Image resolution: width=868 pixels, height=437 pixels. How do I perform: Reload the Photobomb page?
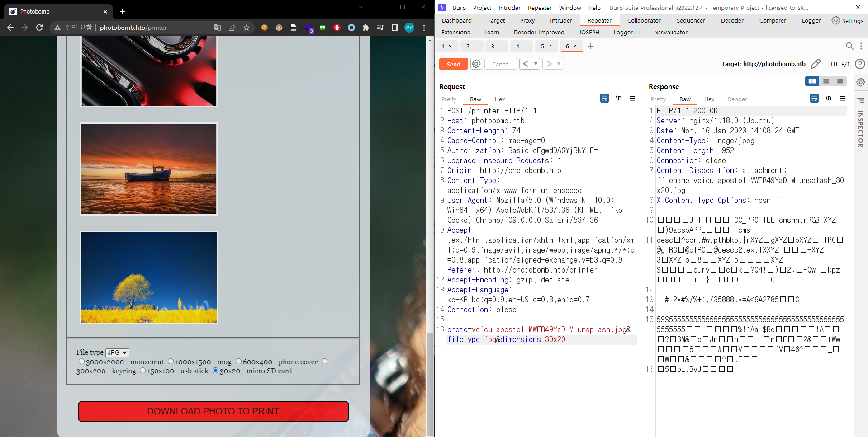pyautogui.click(x=39, y=28)
